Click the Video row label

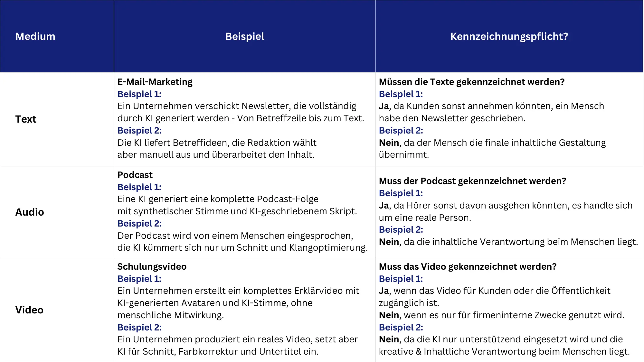pos(29,310)
